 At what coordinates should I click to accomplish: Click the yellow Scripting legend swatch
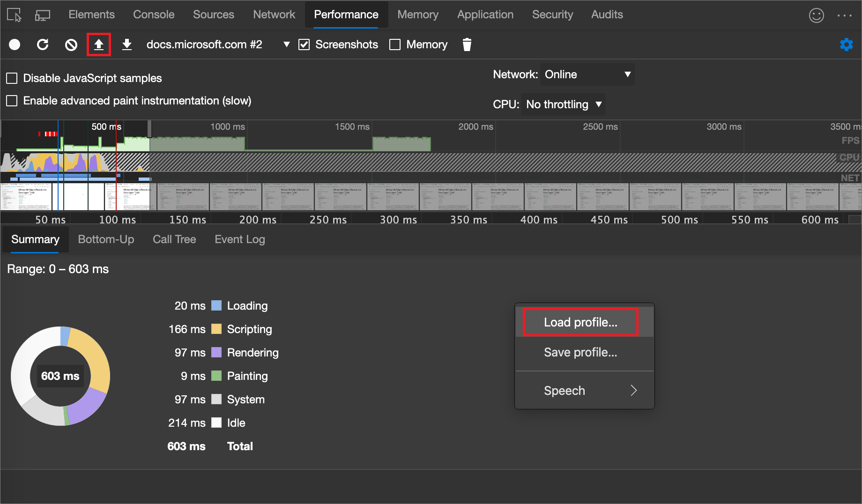(x=216, y=329)
